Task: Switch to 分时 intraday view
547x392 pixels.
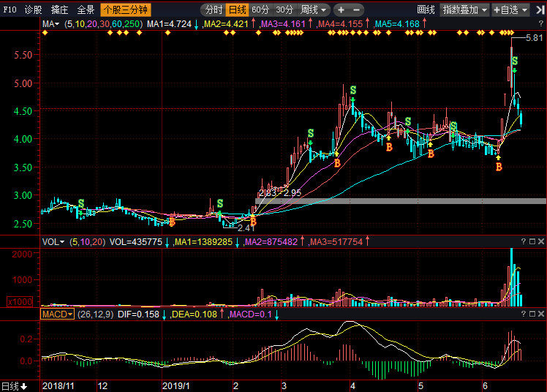Action: coord(213,10)
